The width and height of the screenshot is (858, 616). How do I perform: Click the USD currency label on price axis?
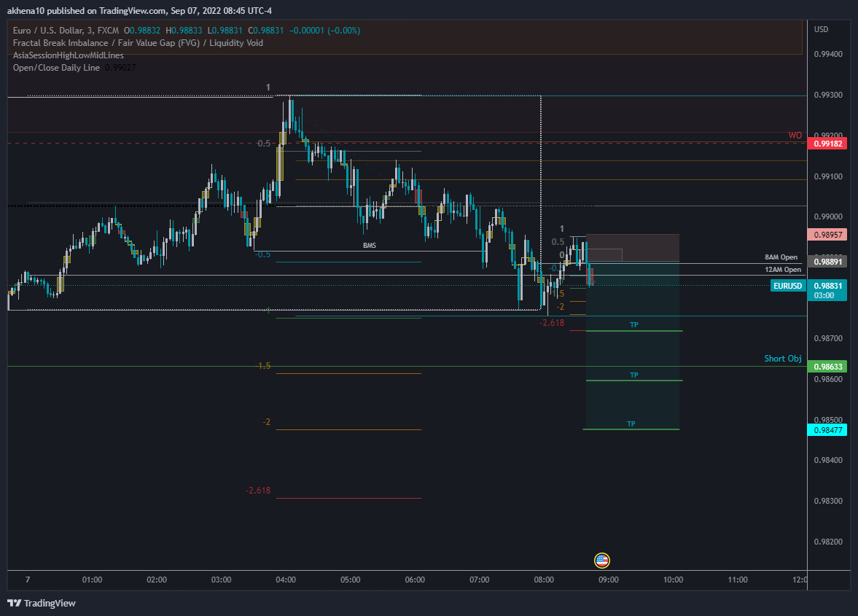(x=822, y=30)
